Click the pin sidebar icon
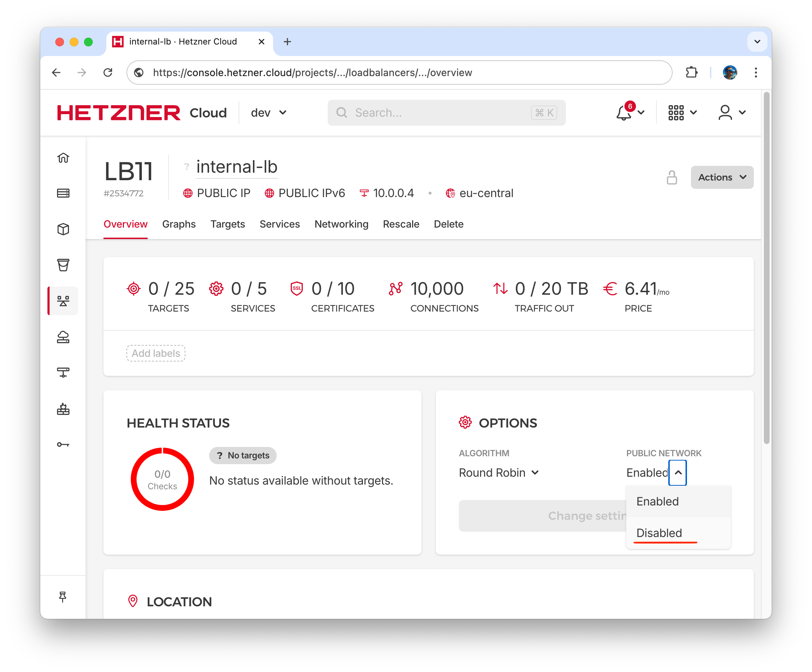812x672 pixels. [x=63, y=597]
